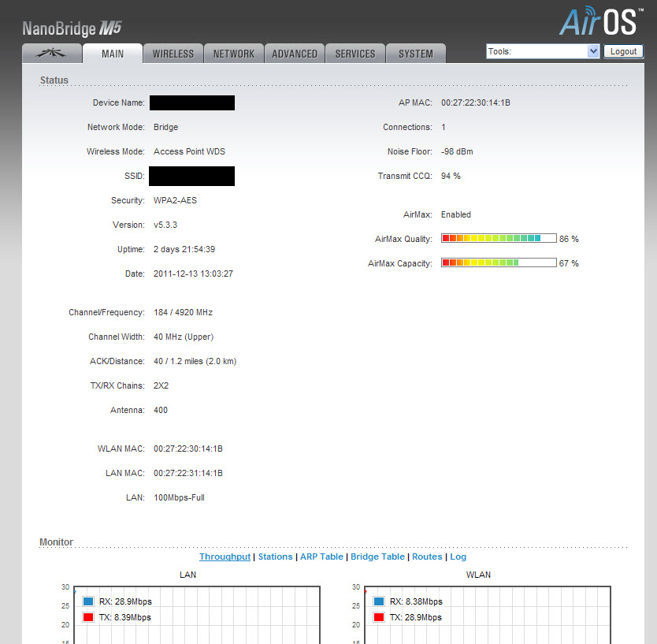The height and width of the screenshot is (644, 657).
Task: Click the AirMax status Enabled
Action: coord(456,214)
